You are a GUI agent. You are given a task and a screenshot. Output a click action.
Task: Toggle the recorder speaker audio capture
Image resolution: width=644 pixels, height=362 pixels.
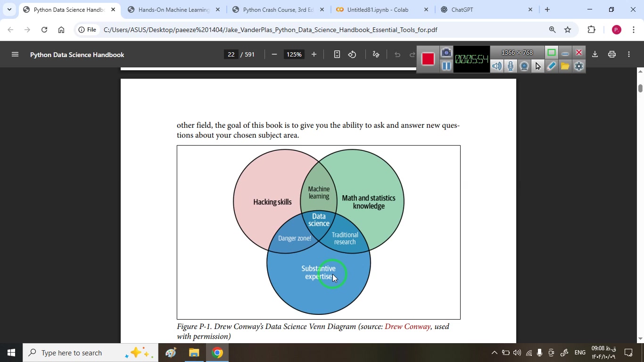tap(496, 66)
